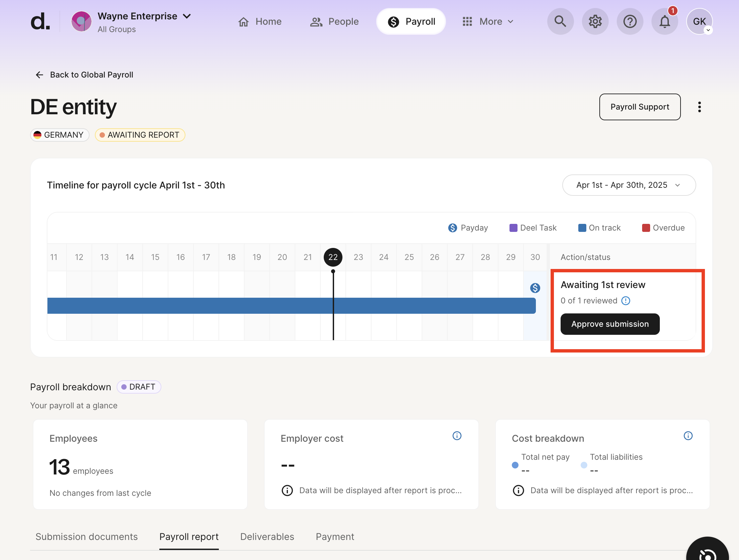Select day 15 on the timeline
739x560 pixels.
(155, 257)
